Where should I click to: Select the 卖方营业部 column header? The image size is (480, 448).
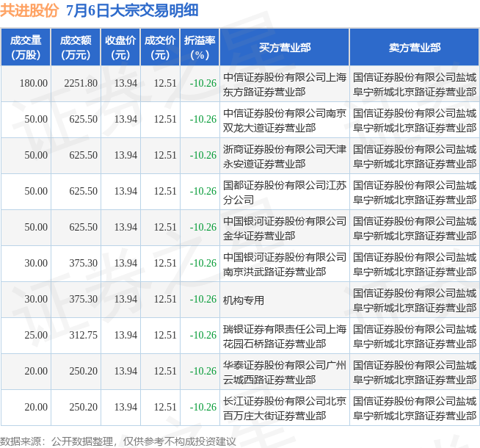(x=415, y=48)
